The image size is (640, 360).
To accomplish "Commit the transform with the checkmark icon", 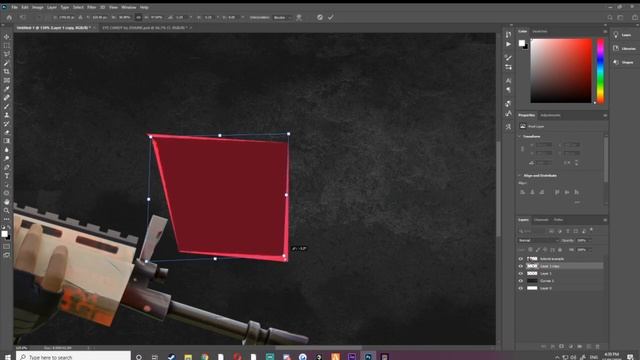I will click(331, 17).
